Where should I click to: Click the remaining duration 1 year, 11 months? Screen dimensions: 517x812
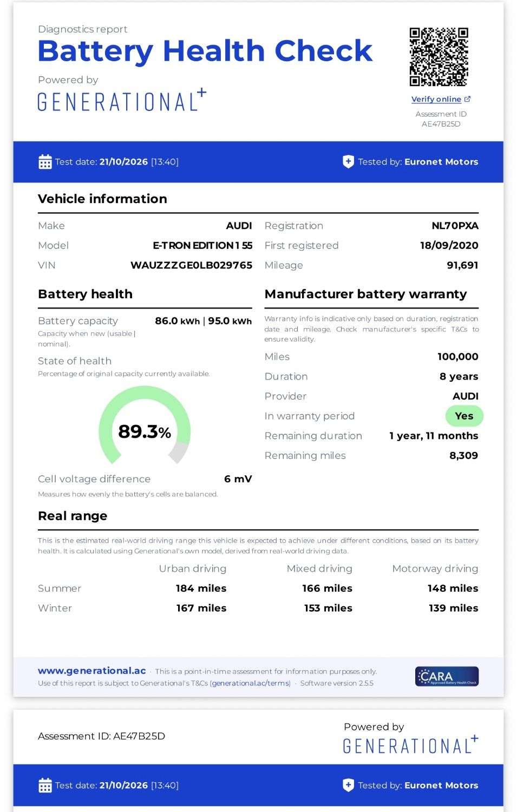tap(434, 436)
